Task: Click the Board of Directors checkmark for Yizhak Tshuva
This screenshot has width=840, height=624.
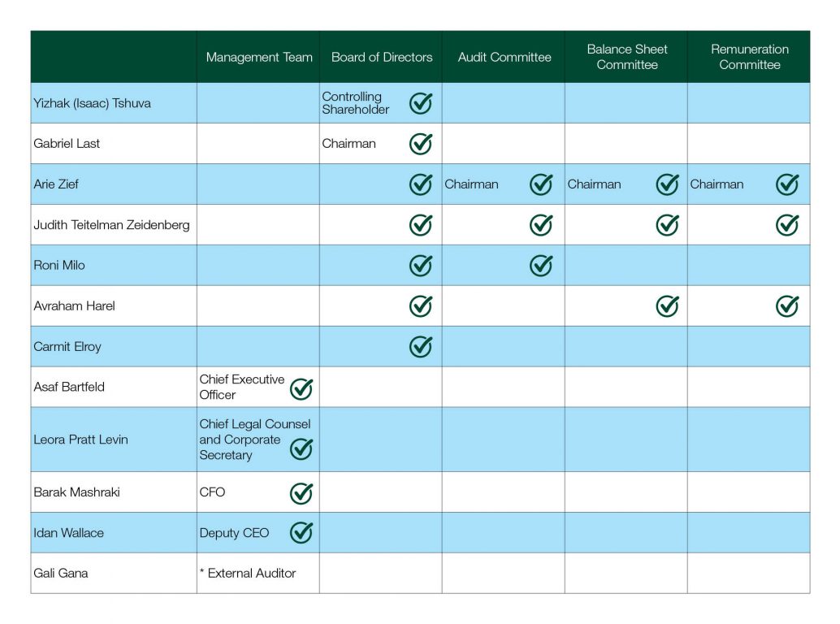Action: tap(421, 102)
